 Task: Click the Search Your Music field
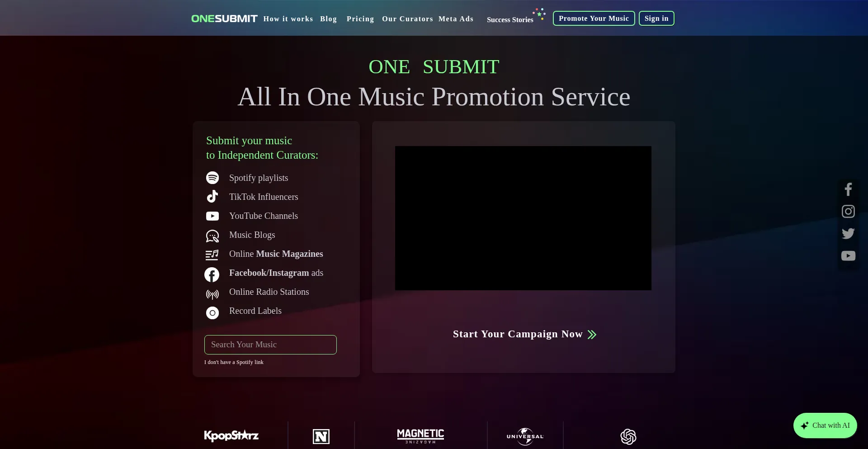point(270,345)
